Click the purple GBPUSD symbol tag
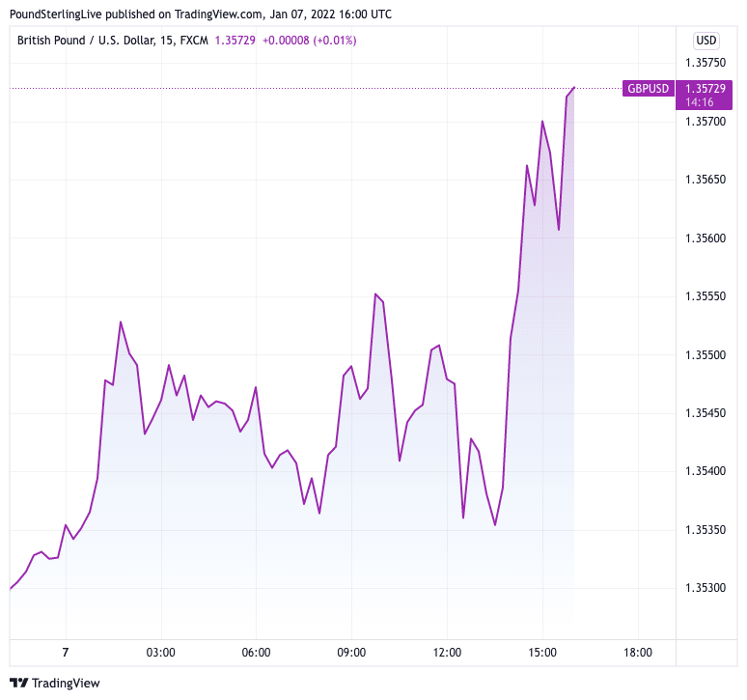 648,89
